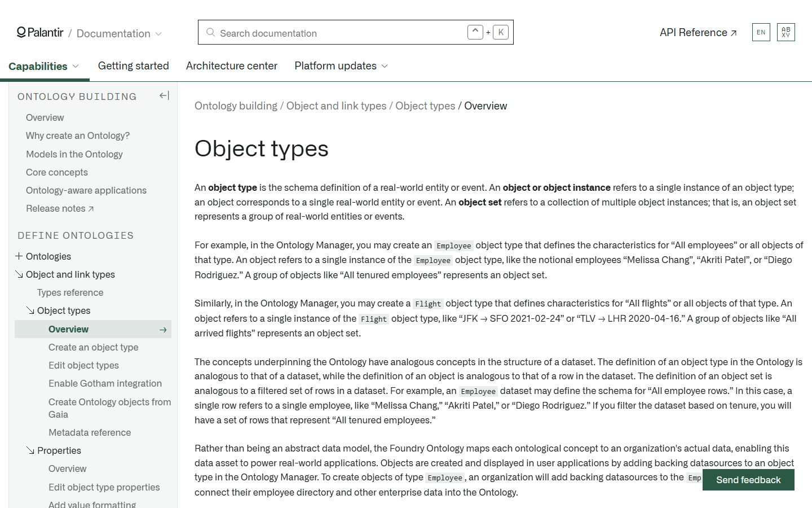Screen dimensions: 812x508
Task: Select the highlighted Overview item
Action: pyautogui.click(x=93, y=329)
